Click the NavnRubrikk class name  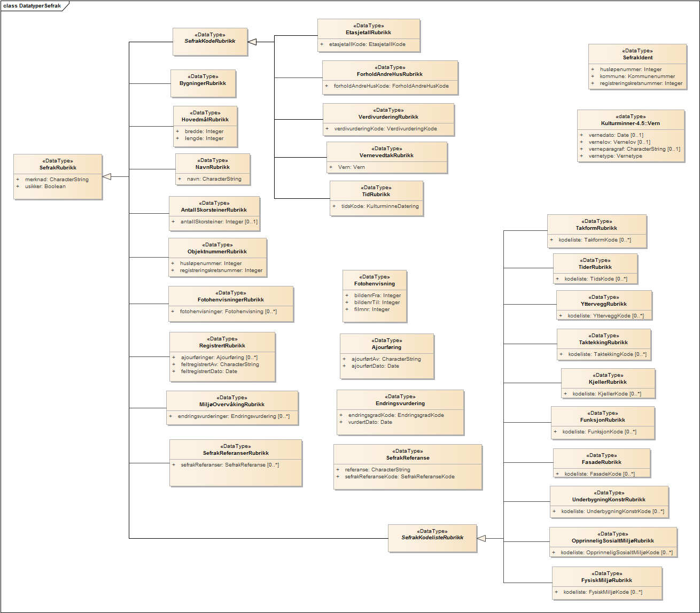pyautogui.click(x=213, y=167)
